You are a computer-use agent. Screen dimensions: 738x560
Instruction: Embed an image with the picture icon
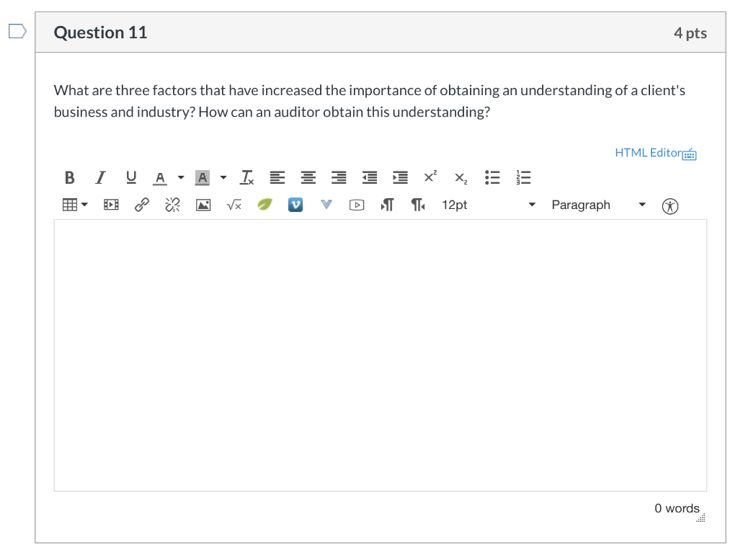tap(203, 205)
